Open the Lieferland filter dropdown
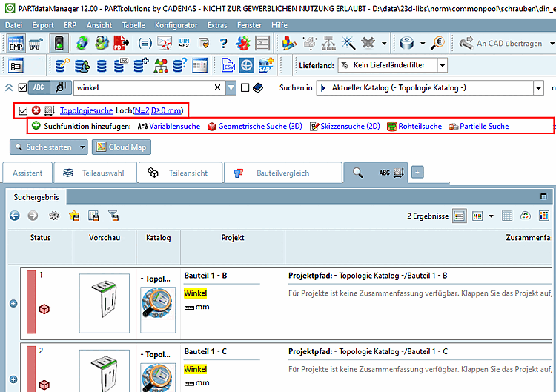The height and width of the screenshot is (392, 556). pos(442,65)
